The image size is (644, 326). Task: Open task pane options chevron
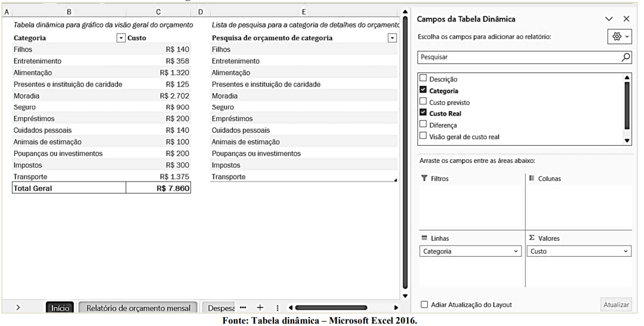[609, 19]
